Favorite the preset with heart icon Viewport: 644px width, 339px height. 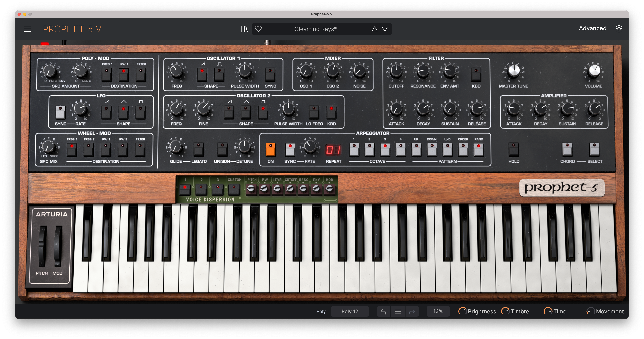(258, 29)
